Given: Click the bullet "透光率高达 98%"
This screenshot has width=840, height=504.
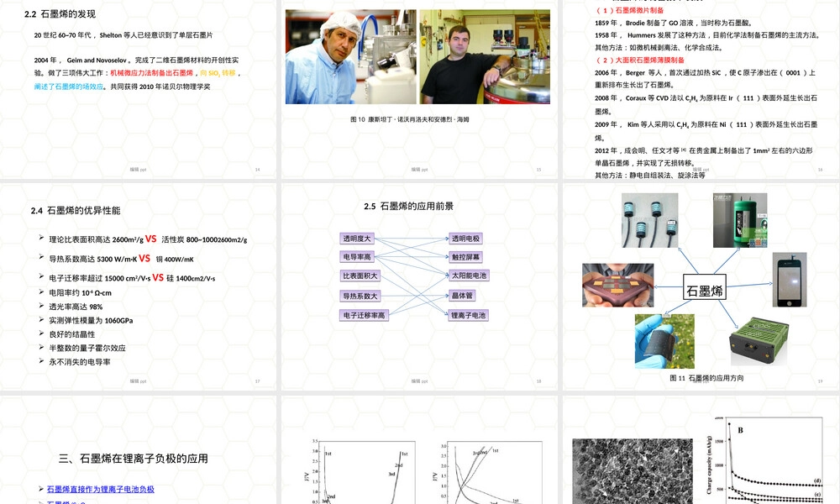Looking at the screenshot, I should click(76, 307).
